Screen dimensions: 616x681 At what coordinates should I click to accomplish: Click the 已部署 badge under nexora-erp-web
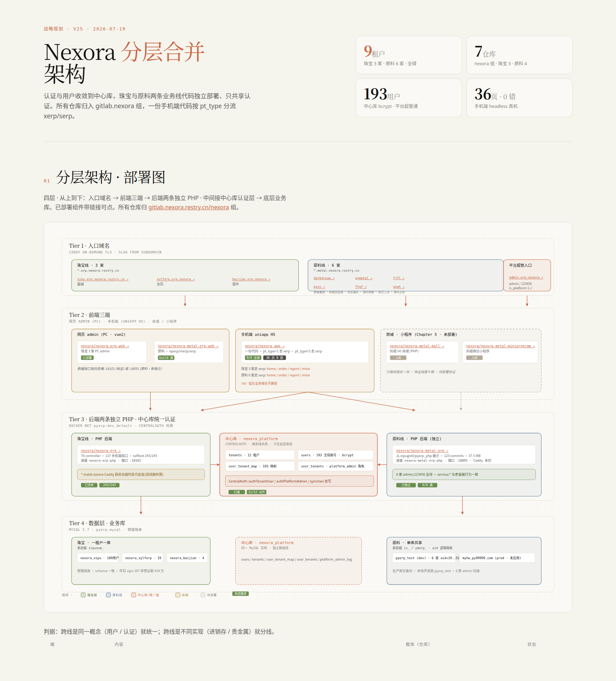(87, 358)
